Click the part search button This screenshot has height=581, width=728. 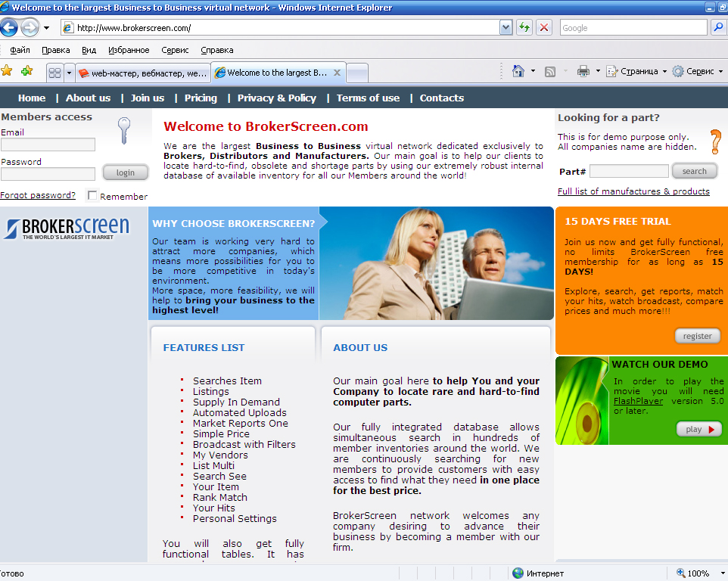coord(694,171)
